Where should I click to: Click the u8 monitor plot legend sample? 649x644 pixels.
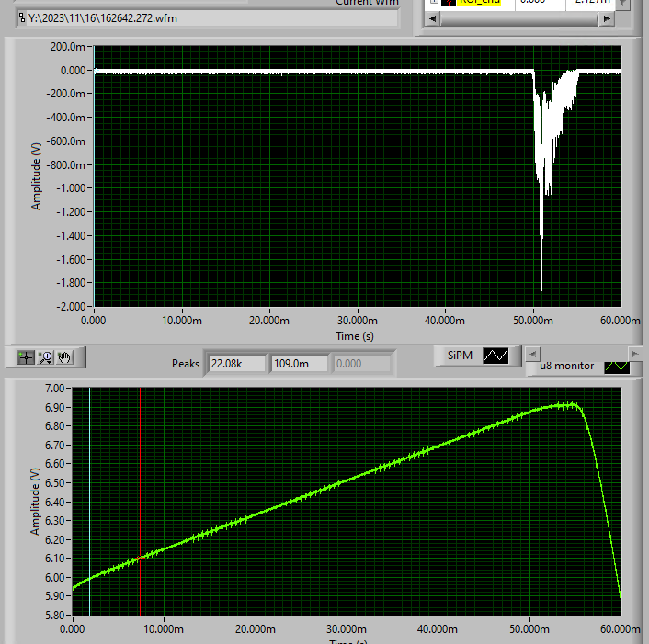pos(617,367)
